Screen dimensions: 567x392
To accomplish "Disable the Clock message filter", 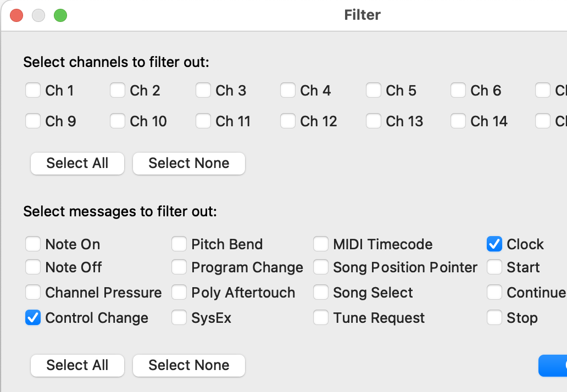I will click(x=494, y=244).
